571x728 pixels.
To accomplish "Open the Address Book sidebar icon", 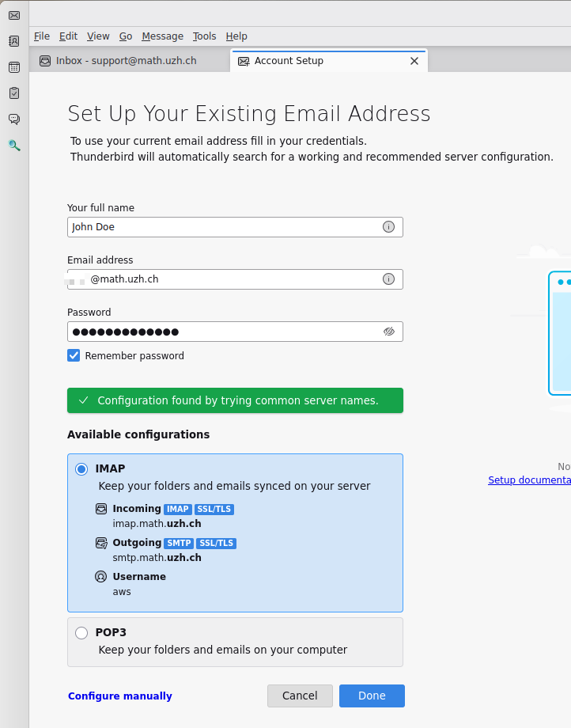I will [14, 41].
